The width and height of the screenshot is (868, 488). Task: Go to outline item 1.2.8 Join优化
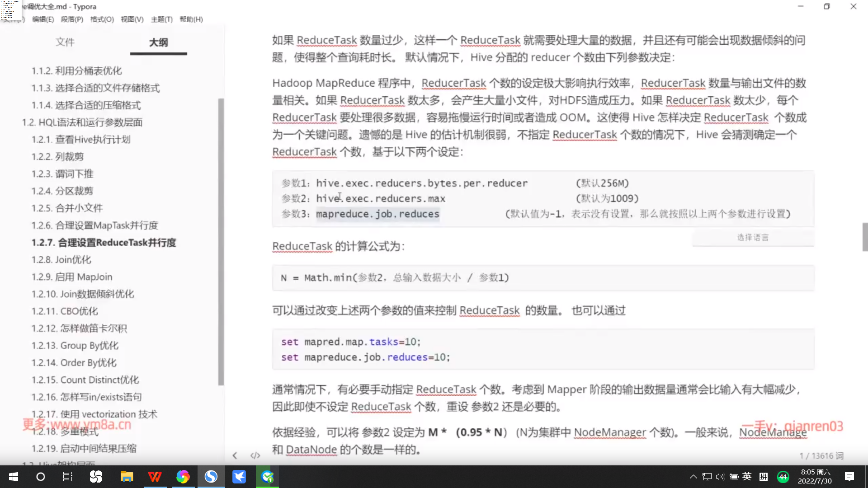point(61,260)
